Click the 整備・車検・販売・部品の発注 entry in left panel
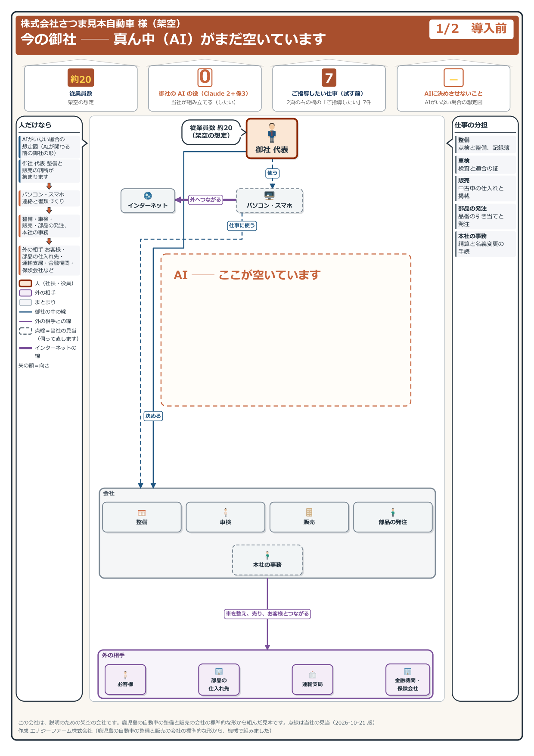The height and width of the screenshot is (756, 534). pyautogui.click(x=49, y=226)
